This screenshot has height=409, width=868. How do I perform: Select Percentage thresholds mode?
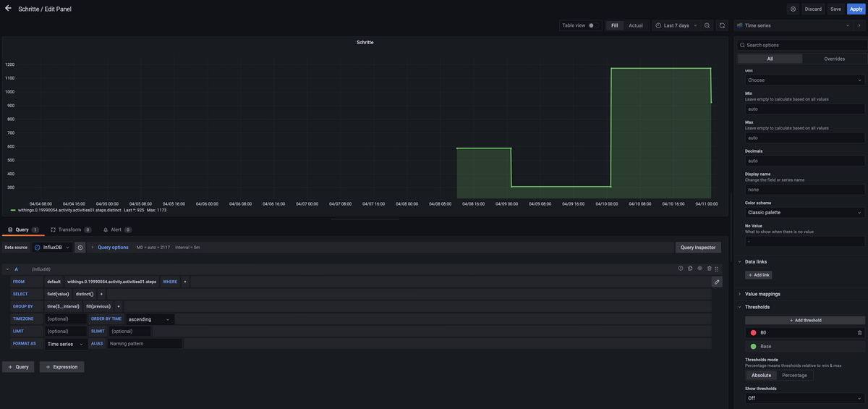(x=794, y=375)
